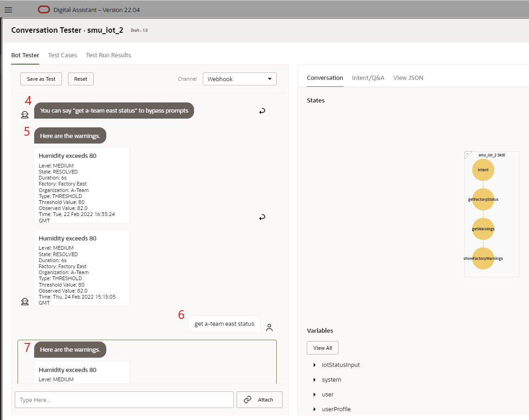Click View All under Variables

click(x=322, y=348)
